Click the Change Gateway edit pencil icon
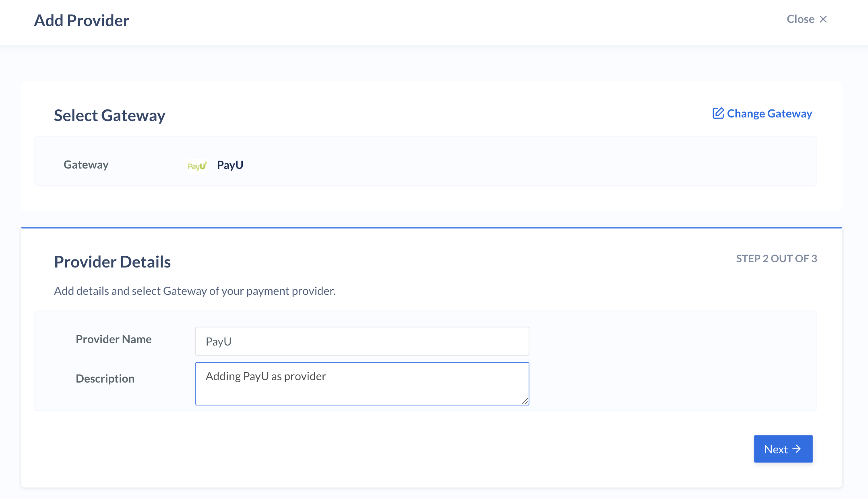The height and width of the screenshot is (498, 868). [718, 113]
